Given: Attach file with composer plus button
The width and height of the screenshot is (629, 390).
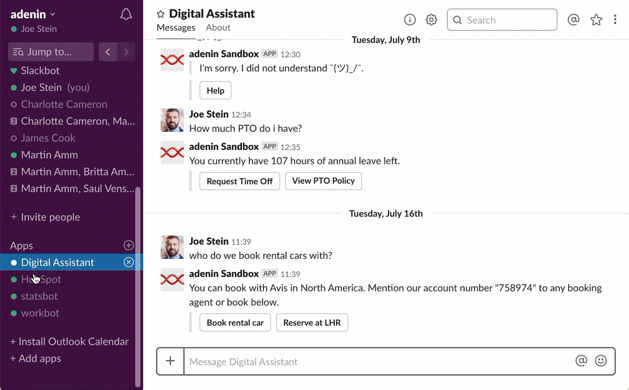Looking at the screenshot, I should (170, 361).
